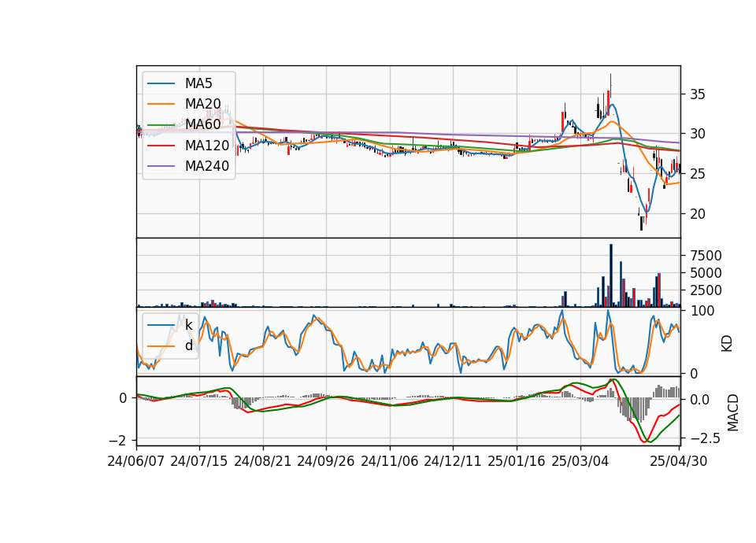This screenshot has height=543, width=756.
Task: Click the 24/09/26 date label
Action: (x=326, y=461)
